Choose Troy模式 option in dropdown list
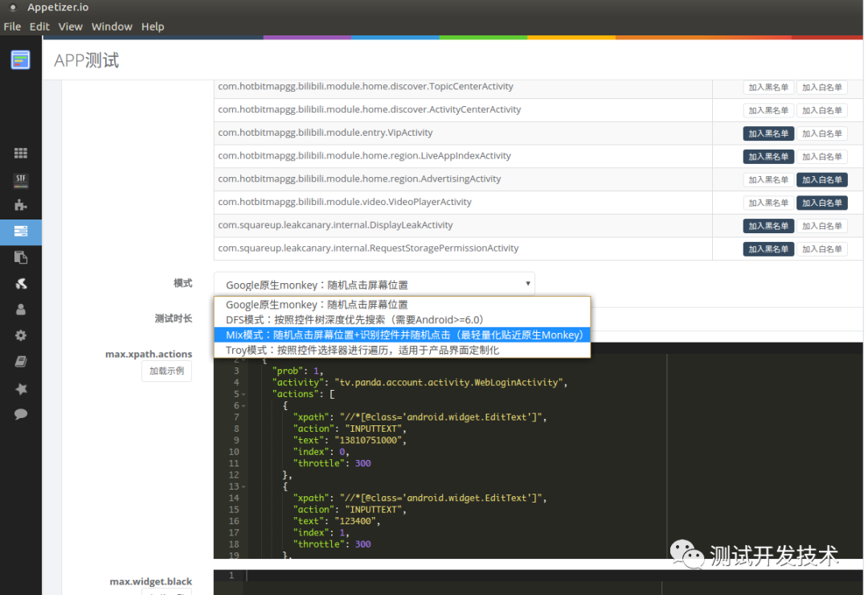 click(403, 350)
